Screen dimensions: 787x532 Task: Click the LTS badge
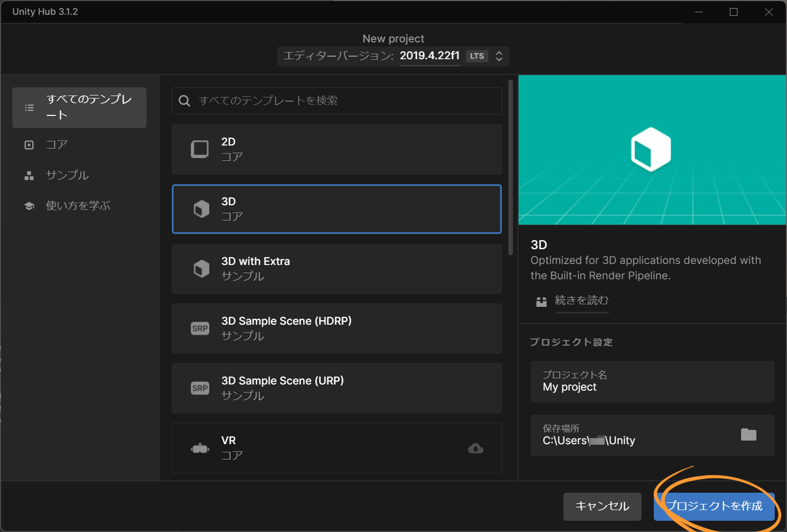(477, 56)
